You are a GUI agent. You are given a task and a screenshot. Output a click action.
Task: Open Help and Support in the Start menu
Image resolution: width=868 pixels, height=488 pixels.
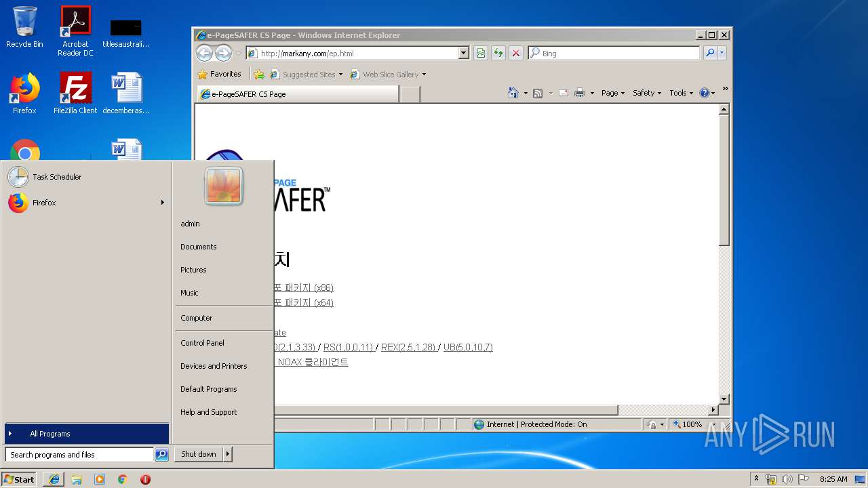(208, 412)
